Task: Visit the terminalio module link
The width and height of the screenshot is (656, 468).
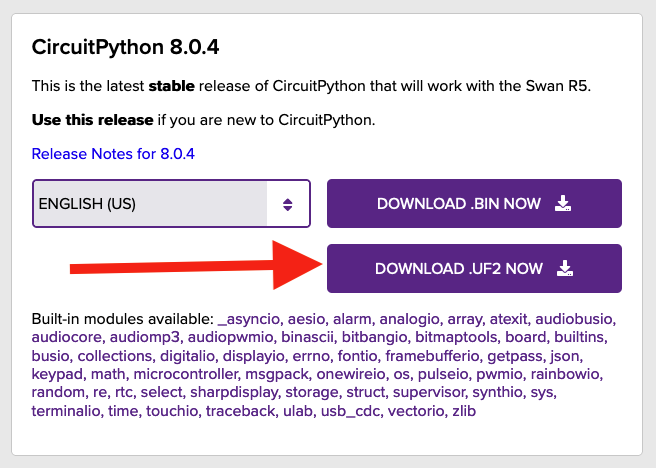Action: pos(66,411)
